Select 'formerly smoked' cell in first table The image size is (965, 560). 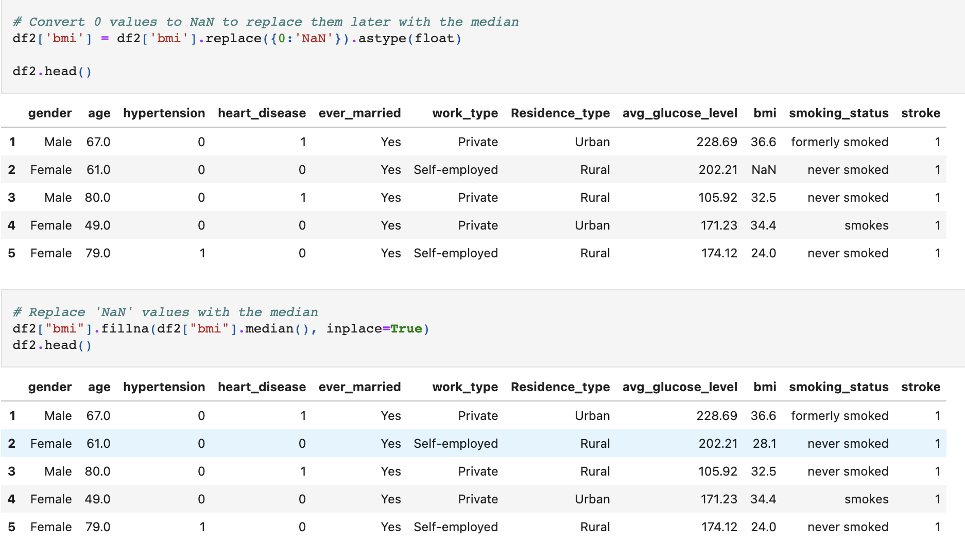(839, 142)
